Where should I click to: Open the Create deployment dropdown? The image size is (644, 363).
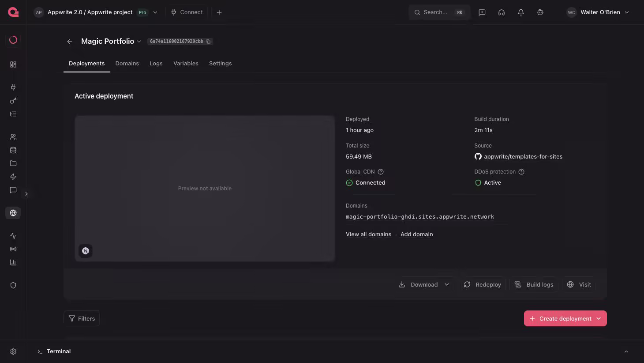599,318
